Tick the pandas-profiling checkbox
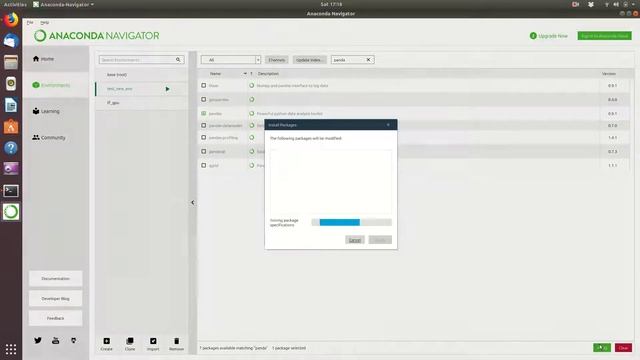The height and width of the screenshot is (360, 640). click(204, 138)
